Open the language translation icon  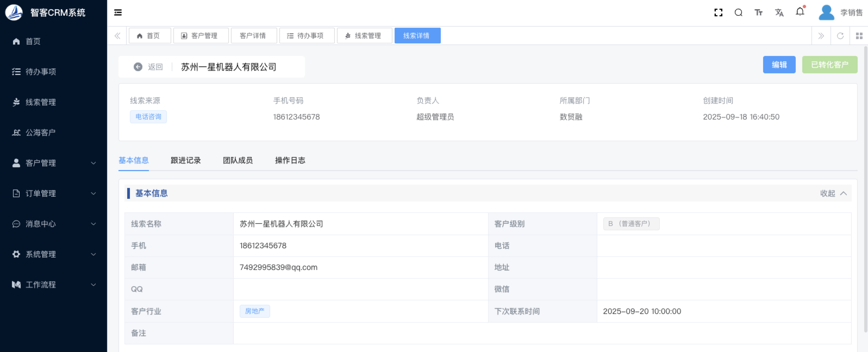pyautogui.click(x=779, y=12)
